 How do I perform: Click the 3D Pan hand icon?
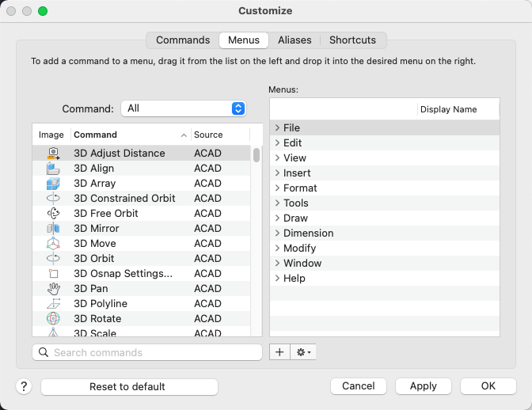54,289
